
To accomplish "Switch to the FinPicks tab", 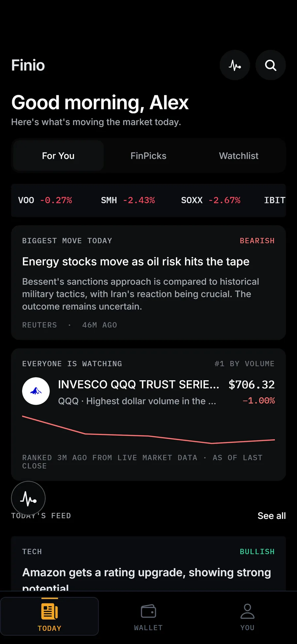I will (x=148, y=156).
